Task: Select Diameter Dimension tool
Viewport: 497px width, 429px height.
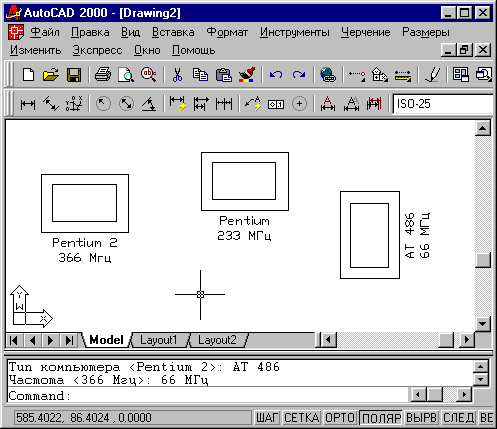Action: tap(126, 104)
